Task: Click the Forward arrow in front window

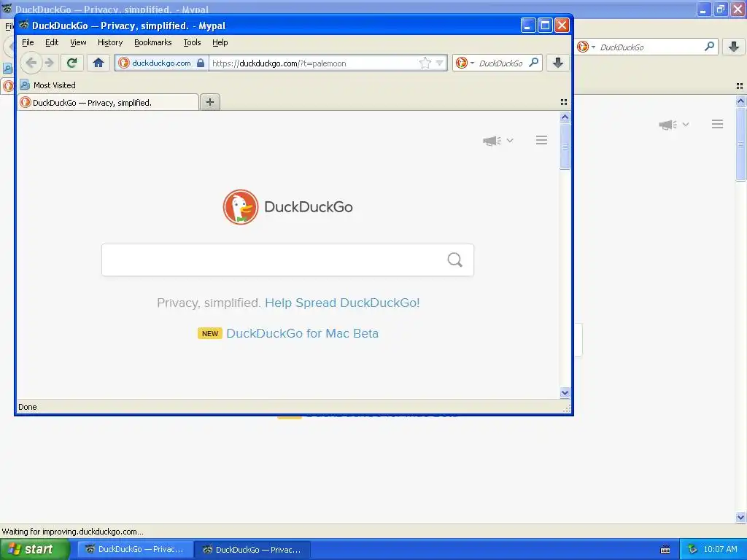Action: (50, 63)
